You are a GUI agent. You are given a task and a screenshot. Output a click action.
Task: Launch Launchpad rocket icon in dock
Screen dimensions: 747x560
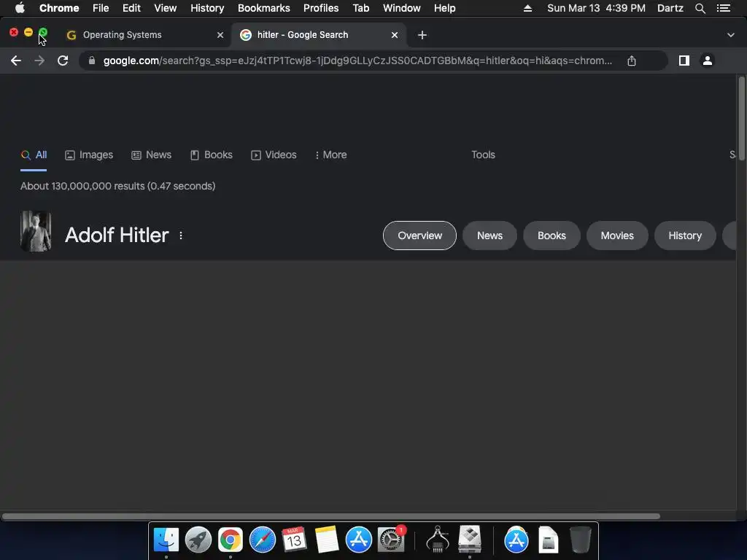198,540
